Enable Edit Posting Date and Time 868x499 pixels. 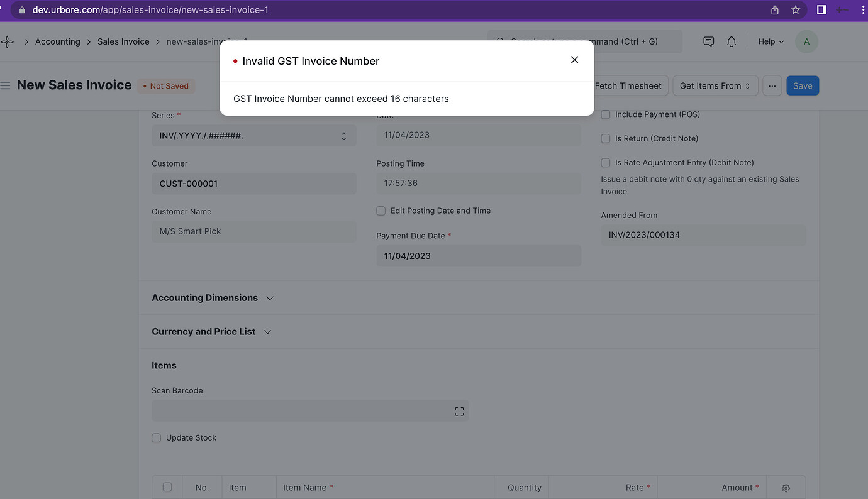coord(381,211)
